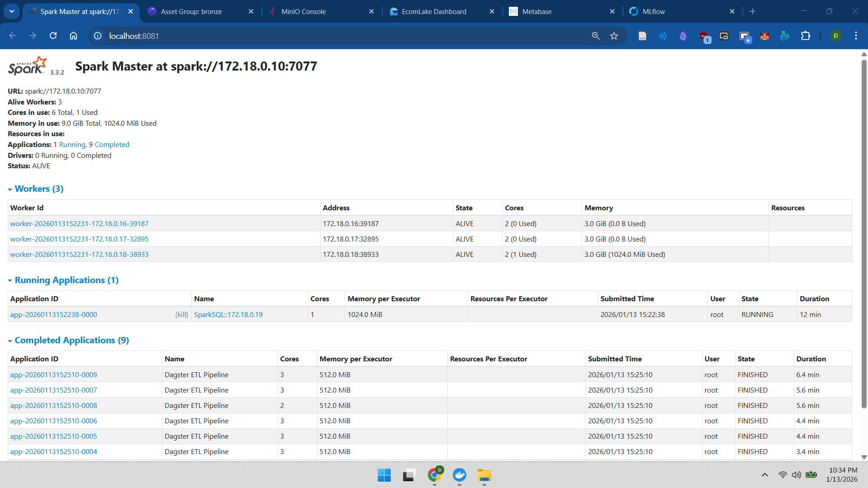The image size is (868, 488).
Task: Switch to the Asset Group: bronze tab
Action: tap(191, 11)
